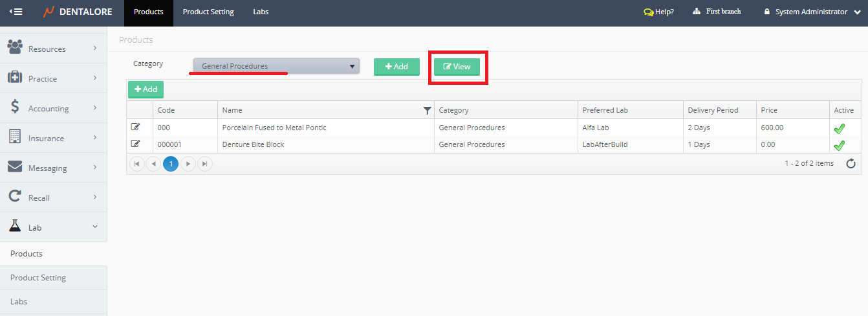Open Product Setting in the sidebar
This screenshot has width=868, height=316.
point(38,278)
